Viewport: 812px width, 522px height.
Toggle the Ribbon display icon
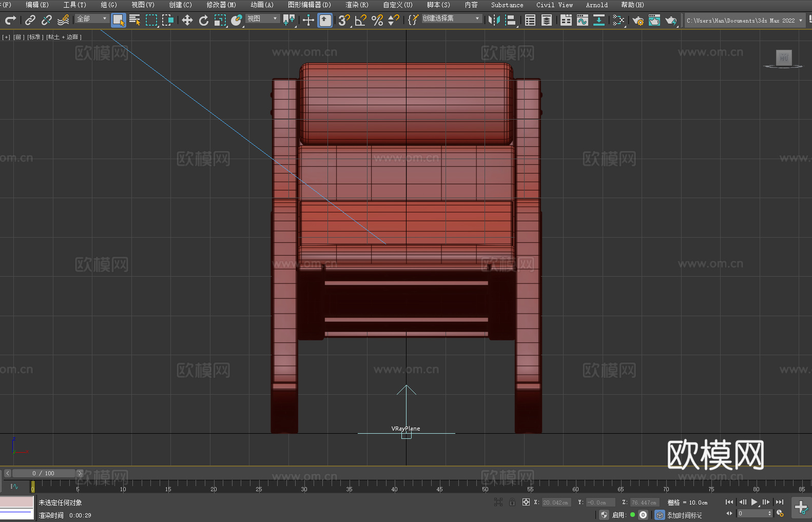(566, 20)
